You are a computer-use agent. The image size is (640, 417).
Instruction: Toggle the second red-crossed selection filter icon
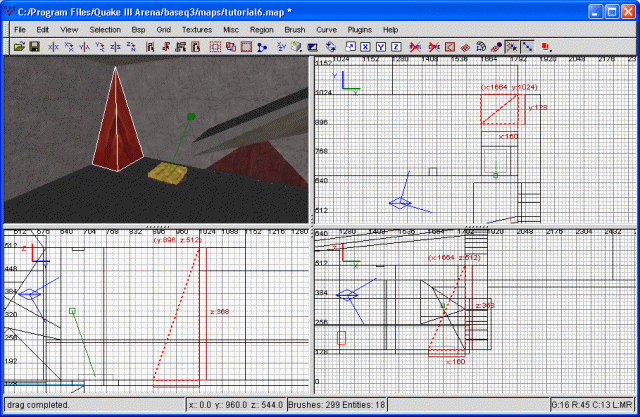pyautogui.click(x=434, y=47)
